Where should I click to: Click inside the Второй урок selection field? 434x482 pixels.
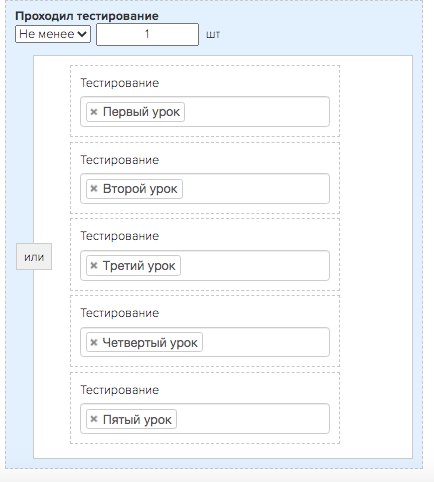[205, 188]
